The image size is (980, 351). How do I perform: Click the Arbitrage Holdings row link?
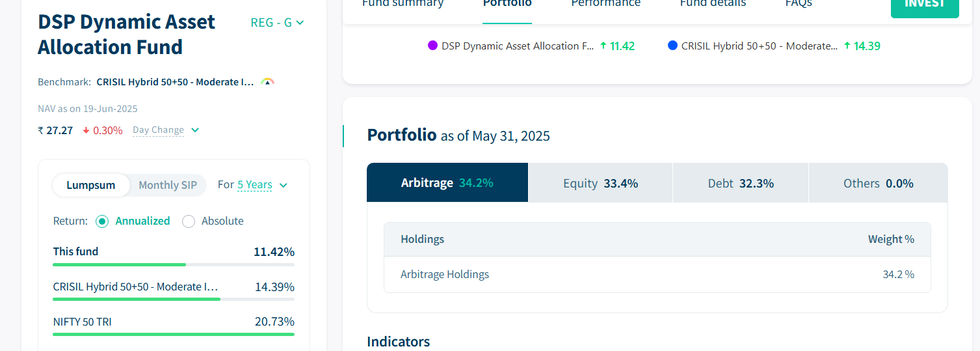tap(445, 274)
